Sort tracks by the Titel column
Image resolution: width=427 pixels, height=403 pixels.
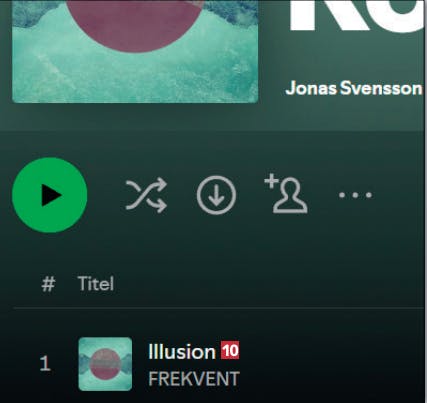pyautogui.click(x=96, y=284)
